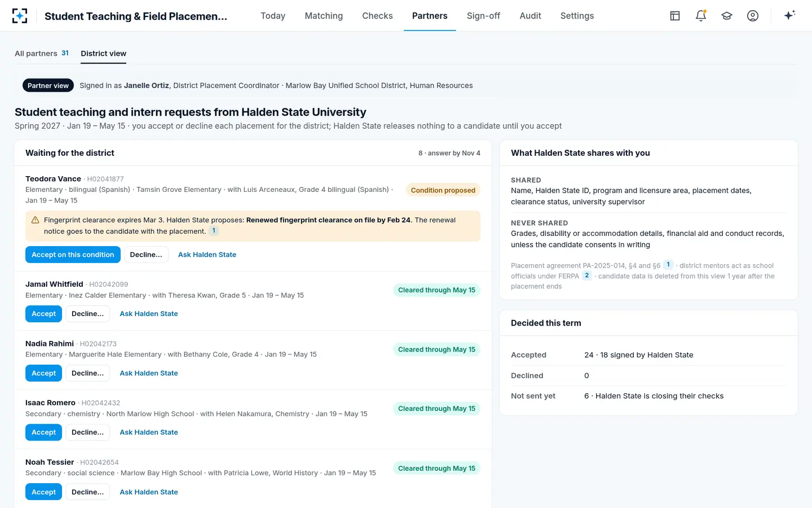Select candidate name Teodora Vance
This screenshot has width=812, height=508.
(x=53, y=179)
